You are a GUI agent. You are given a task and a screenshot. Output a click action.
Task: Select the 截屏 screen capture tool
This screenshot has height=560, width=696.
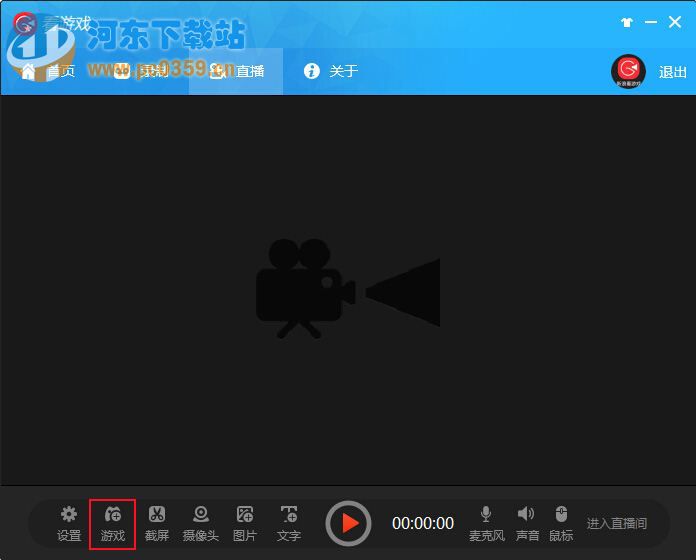tap(157, 524)
